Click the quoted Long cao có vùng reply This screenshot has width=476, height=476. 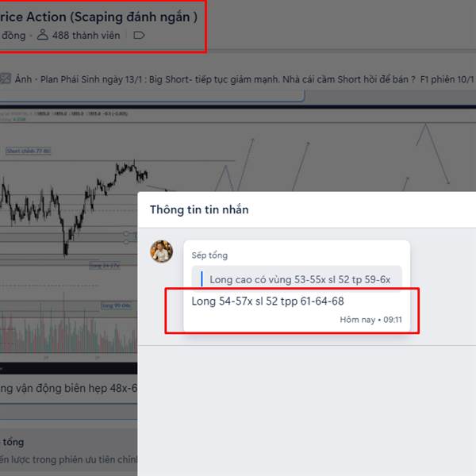[x=297, y=279]
